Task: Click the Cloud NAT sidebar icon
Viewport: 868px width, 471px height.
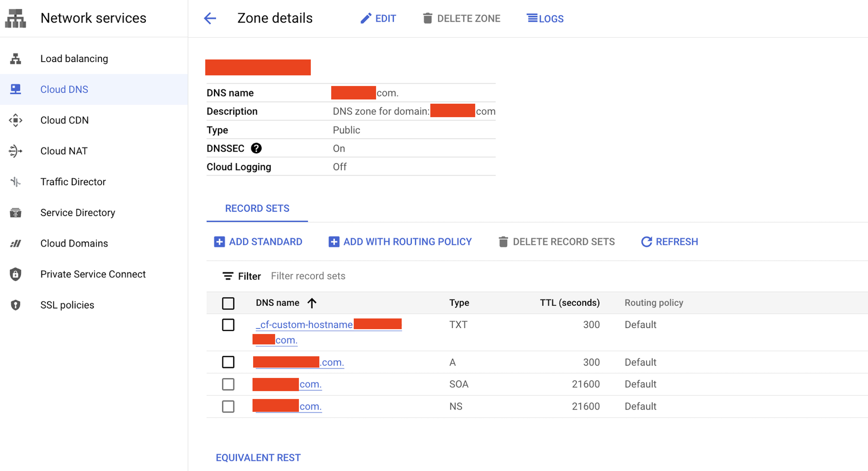Action: tap(16, 151)
